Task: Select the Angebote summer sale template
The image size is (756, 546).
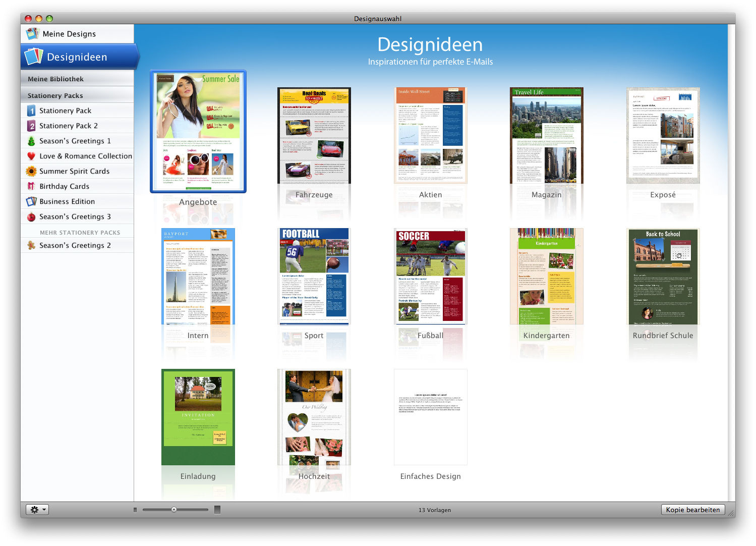Action: click(198, 131)
